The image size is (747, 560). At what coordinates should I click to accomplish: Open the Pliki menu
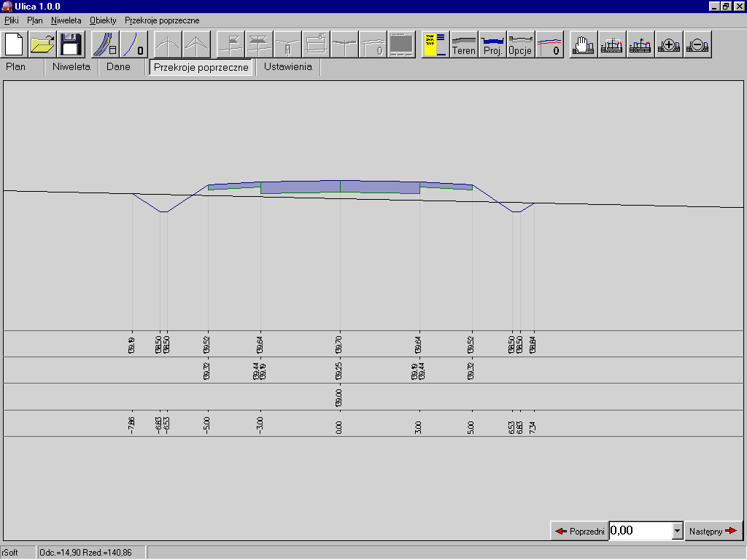click(11, 20)
